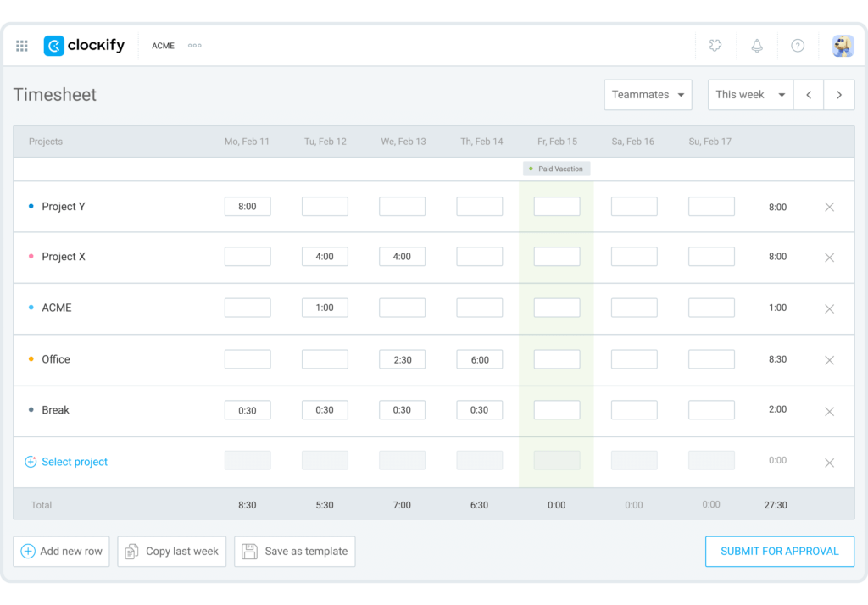
Task: Go to previous week using the left arrow
Action: [x=809, y=94]
